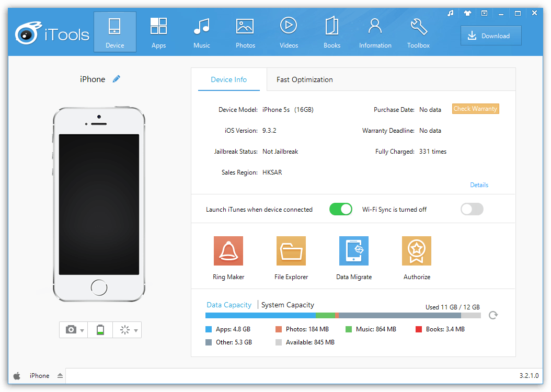
Task: Click the red Books legend swatch
Action: click(419, 329)
